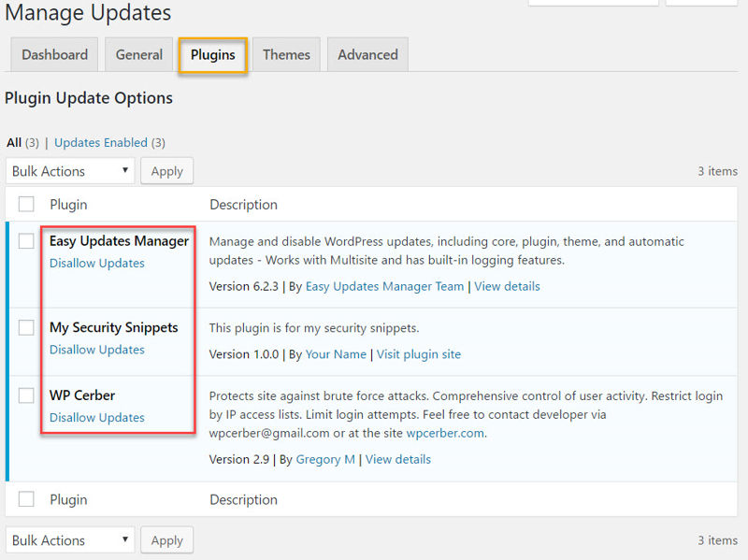Click the Version 1.0.0 text
The width and height of the screenshot is (748, 560).
(244, 354)
